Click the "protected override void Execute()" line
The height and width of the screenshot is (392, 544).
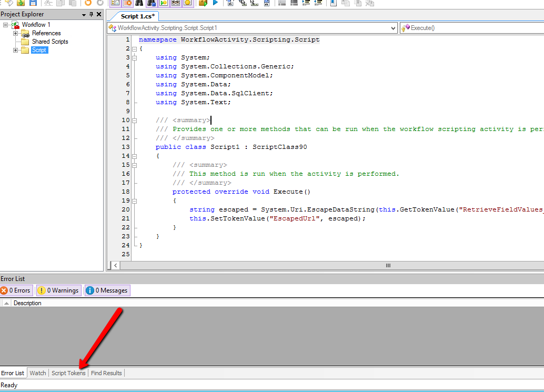click(241, 192)
